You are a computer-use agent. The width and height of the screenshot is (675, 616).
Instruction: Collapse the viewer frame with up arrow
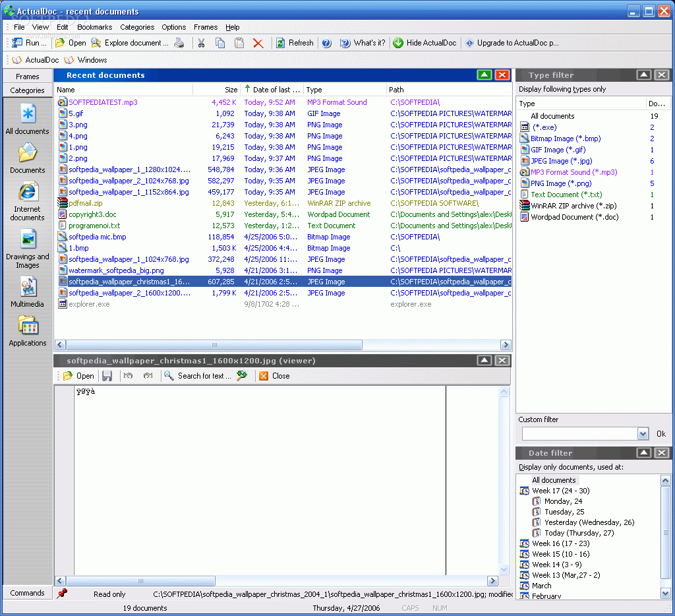click(x=484, y=361)
